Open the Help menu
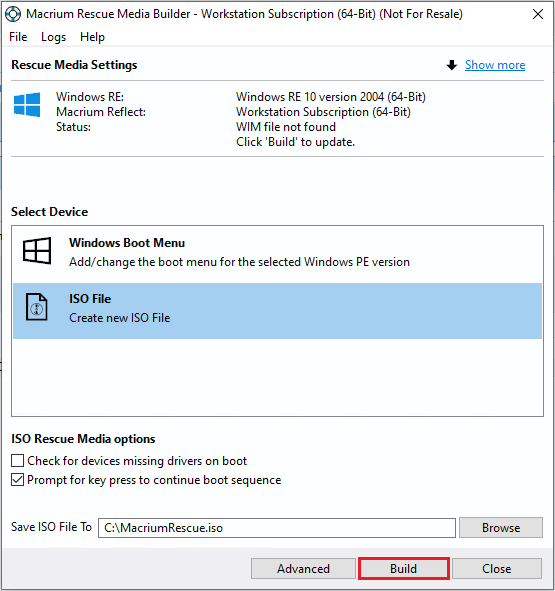 click(92, 37)
